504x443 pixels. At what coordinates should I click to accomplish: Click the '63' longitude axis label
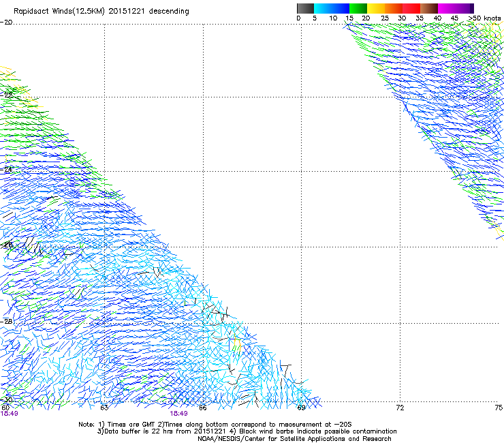coord(104,408)
